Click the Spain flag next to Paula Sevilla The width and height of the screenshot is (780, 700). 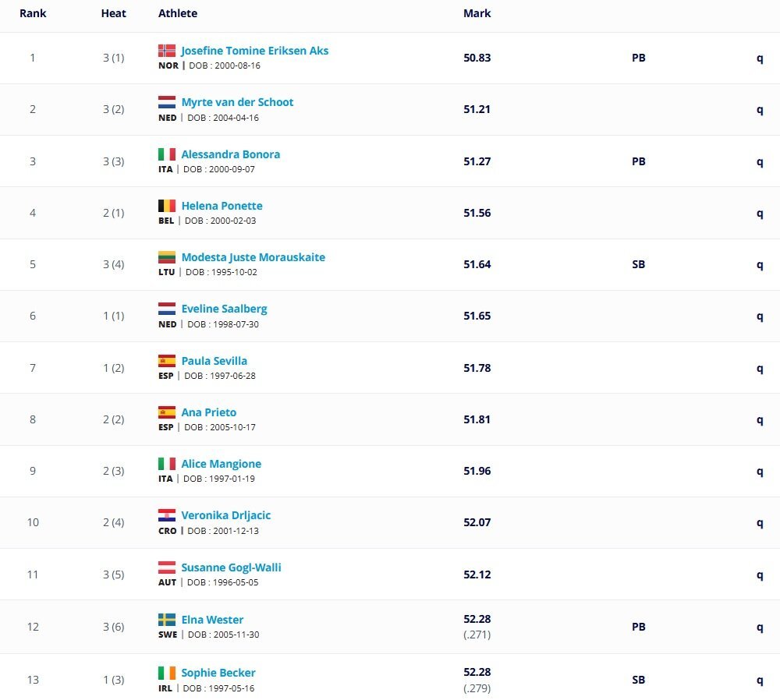point(167,361)
